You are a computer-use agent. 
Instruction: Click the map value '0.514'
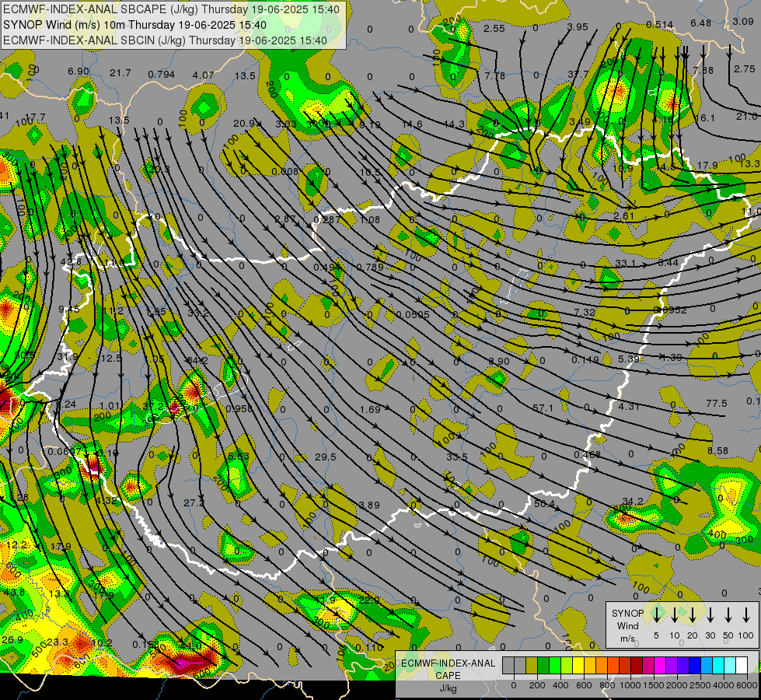(660, 25)
